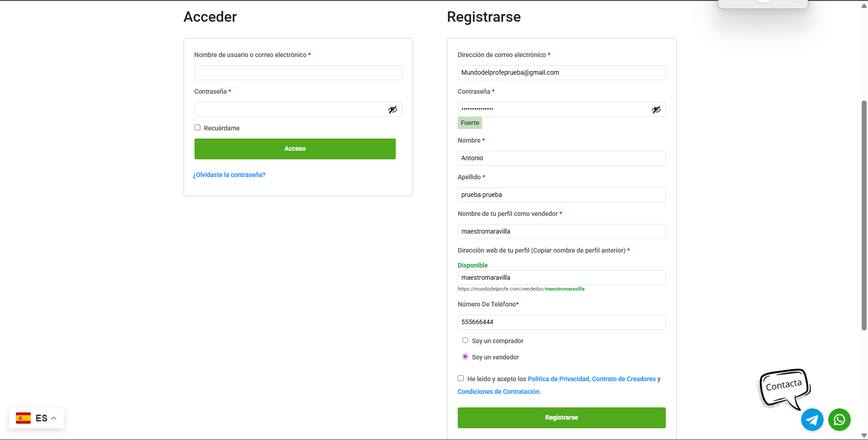Select the "Soy un vendedor" option
Image resolution: width=868 pixels, height=440 pixels.
point(465,357)
